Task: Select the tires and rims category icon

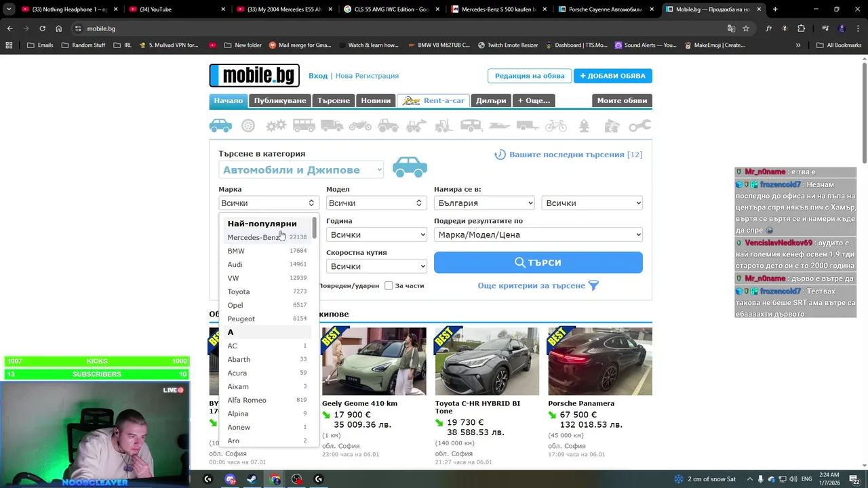Action: pyautogui.click(x=248, y=125)
